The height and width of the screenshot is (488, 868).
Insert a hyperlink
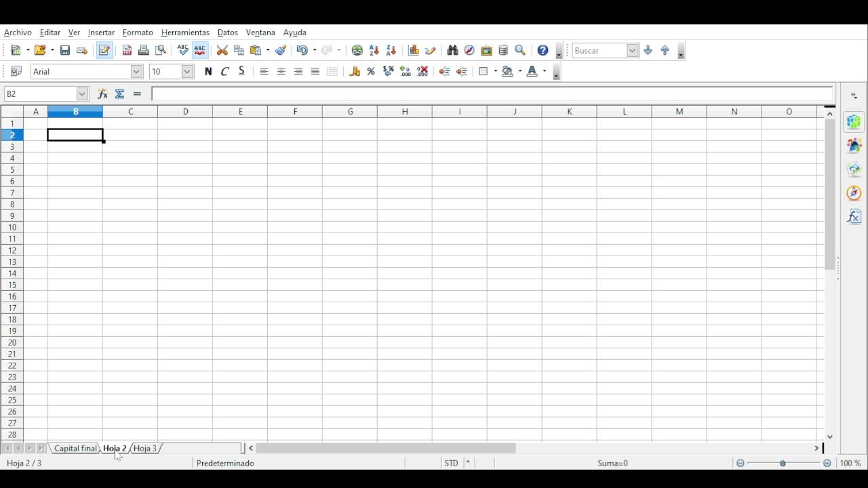[x=357, y=50]
